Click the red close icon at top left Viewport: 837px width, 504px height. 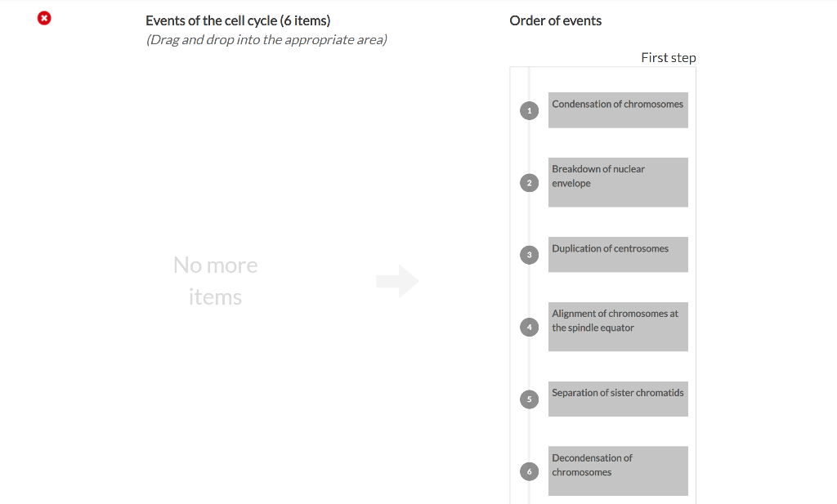[44, 17]
